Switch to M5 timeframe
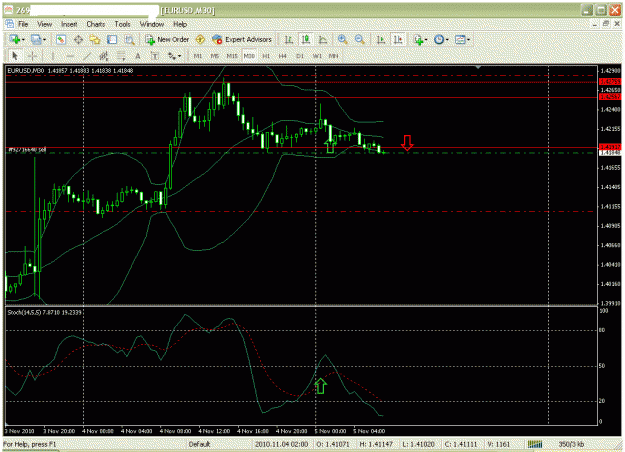Viewport: 625px width, 452px height. click(215, 56)
